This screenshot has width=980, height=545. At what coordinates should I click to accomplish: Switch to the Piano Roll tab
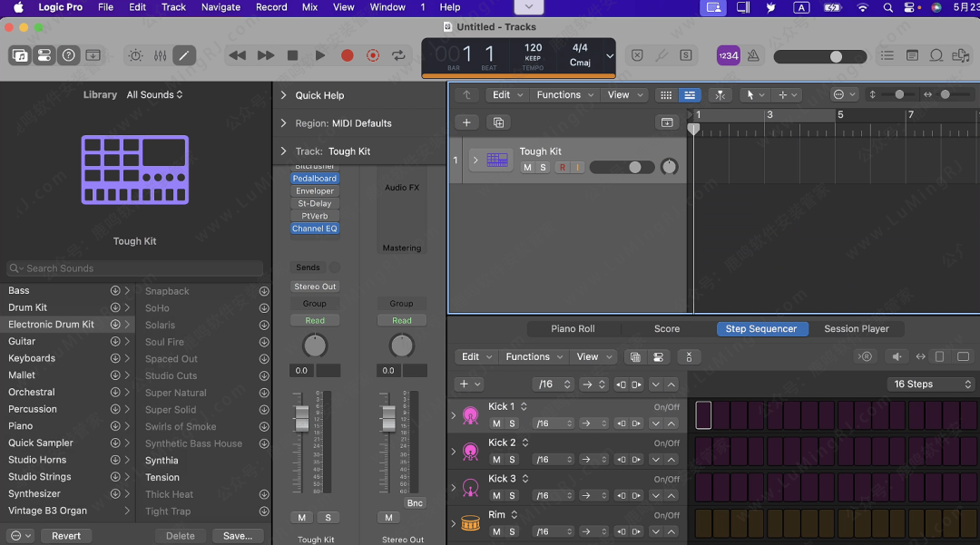pos(573,329)
